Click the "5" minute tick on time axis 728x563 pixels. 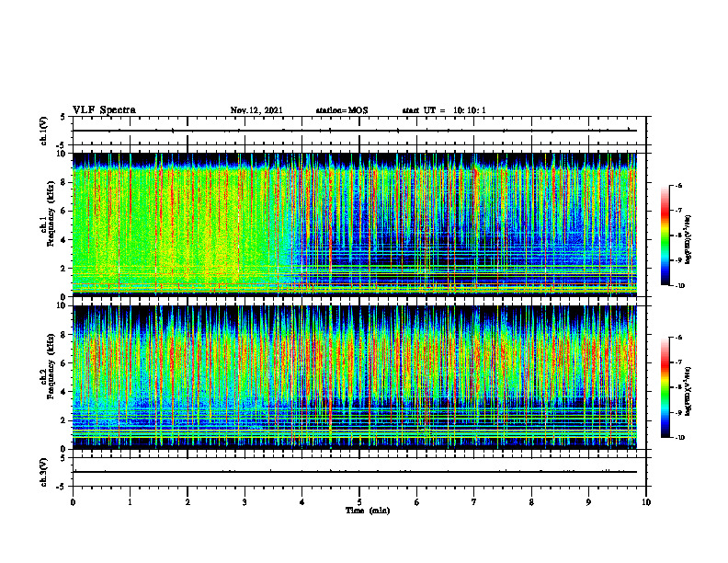coord(359,502)
